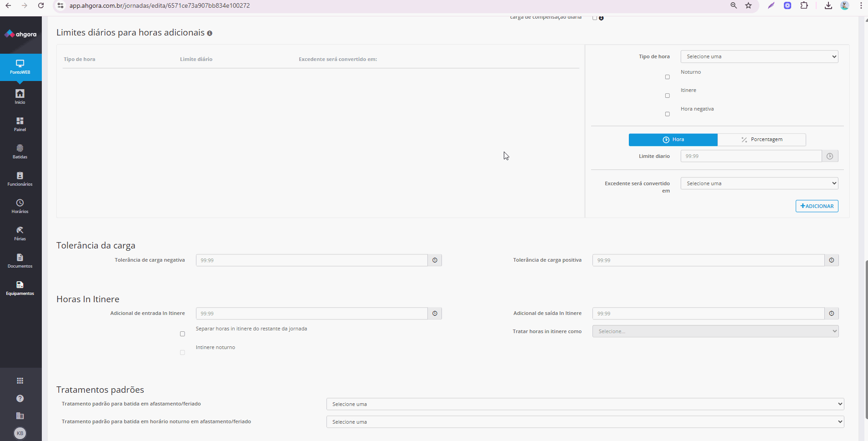
Task: Click Excedente será convertido em column header
Action: 338,59
